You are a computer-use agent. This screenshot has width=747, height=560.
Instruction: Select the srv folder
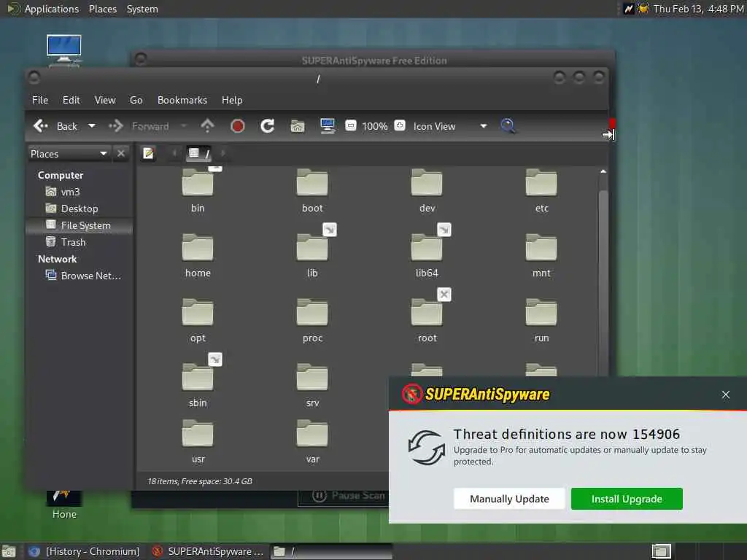pos(312,385)
